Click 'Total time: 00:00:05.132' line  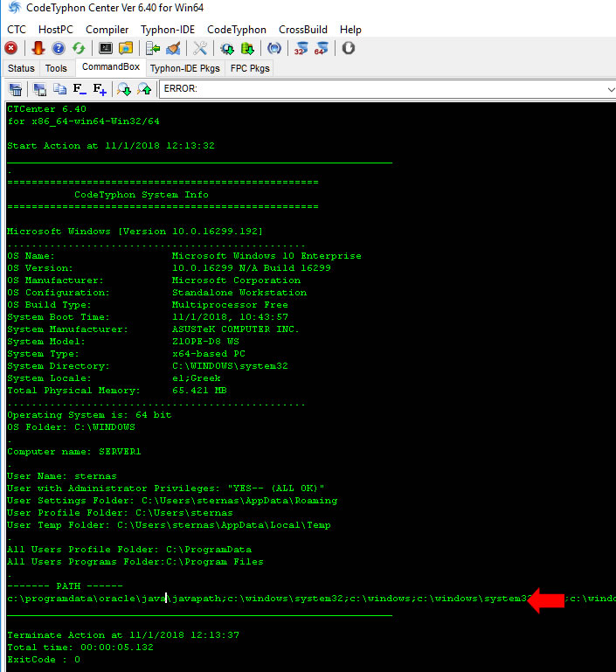point(80,648)
